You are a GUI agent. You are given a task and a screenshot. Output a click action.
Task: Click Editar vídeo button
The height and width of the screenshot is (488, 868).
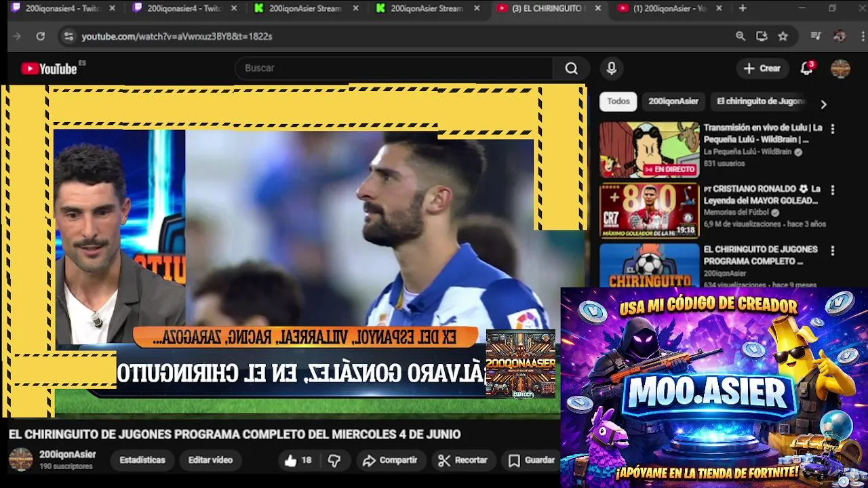coord(210,460)
